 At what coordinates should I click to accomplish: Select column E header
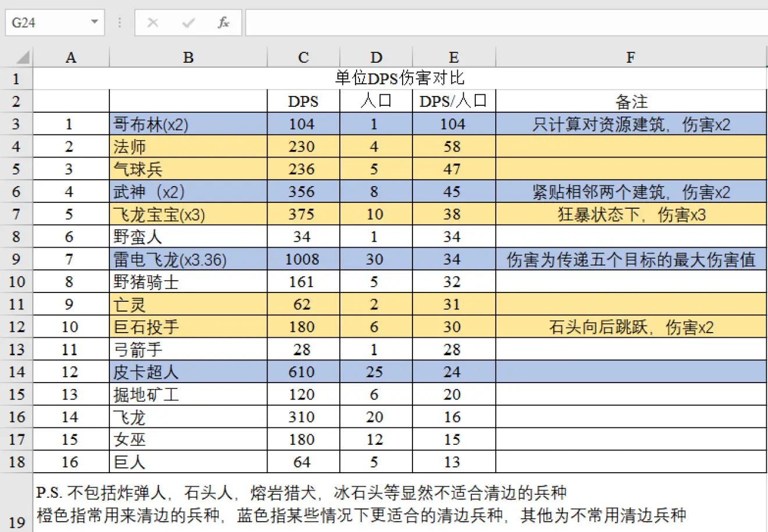pyautogui.click(x=454, y=57)
